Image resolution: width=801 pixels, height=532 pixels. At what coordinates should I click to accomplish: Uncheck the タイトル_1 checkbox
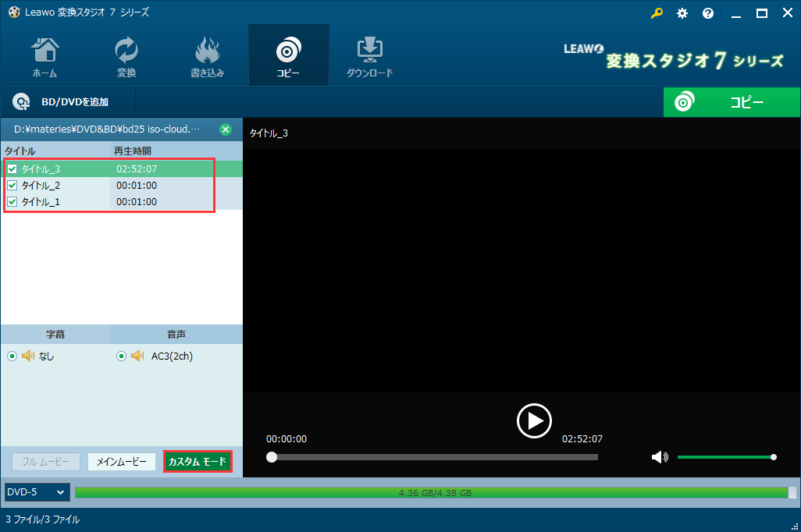(x=12, y=201)
